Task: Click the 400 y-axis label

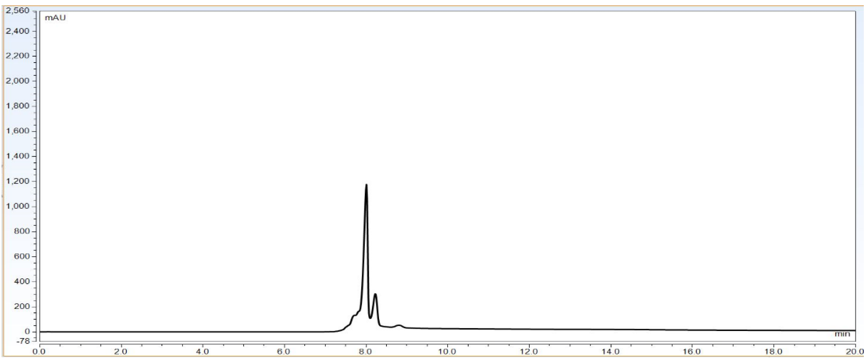Action: coord(22,282)
